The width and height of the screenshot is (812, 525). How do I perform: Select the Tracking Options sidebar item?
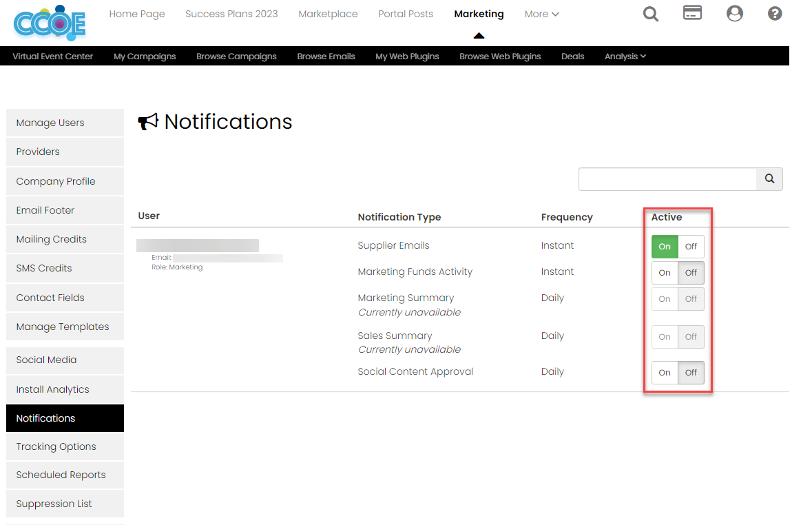tap(56, 446)
